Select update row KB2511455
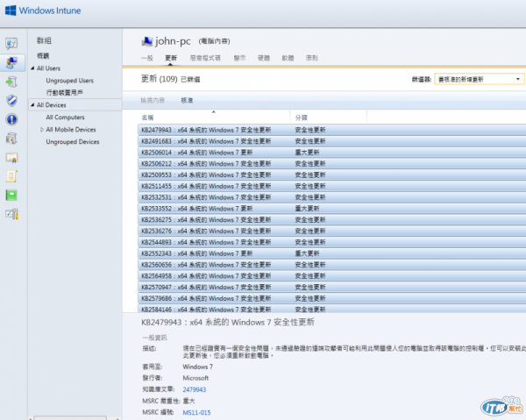 tap(331, 186)
